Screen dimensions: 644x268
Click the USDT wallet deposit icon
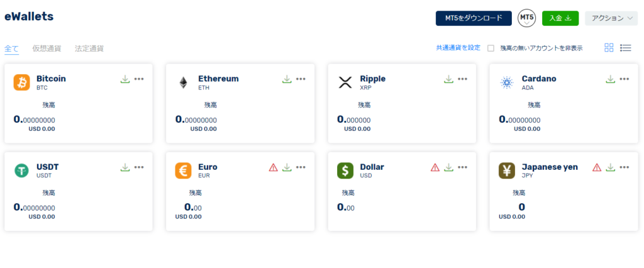pos(125,167)
